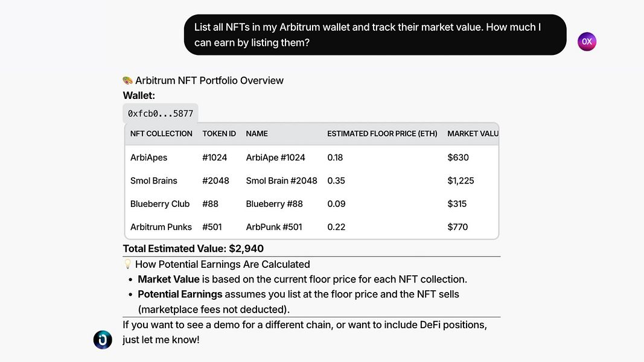Click the 0.18 floor price cell
Viewport: 644px width, 362px height.
pos(335,157)
